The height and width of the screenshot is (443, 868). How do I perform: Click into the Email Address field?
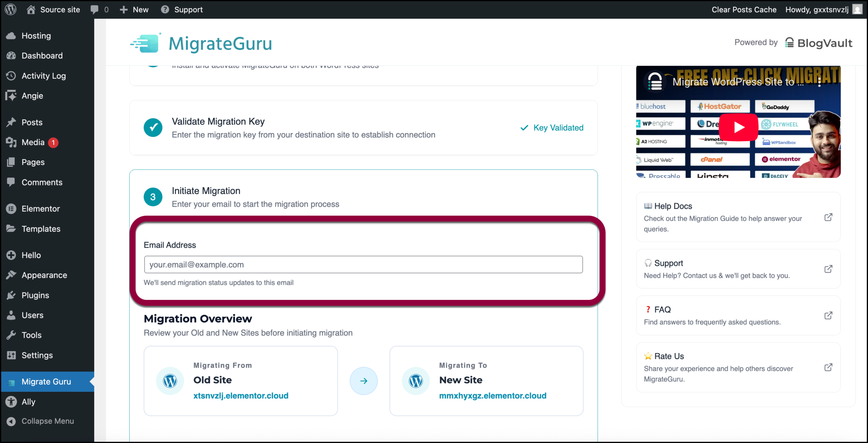363,265
